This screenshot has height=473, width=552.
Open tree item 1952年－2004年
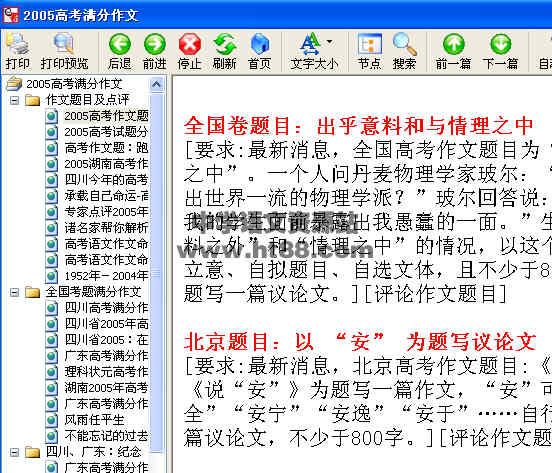(x=106, y=276)
